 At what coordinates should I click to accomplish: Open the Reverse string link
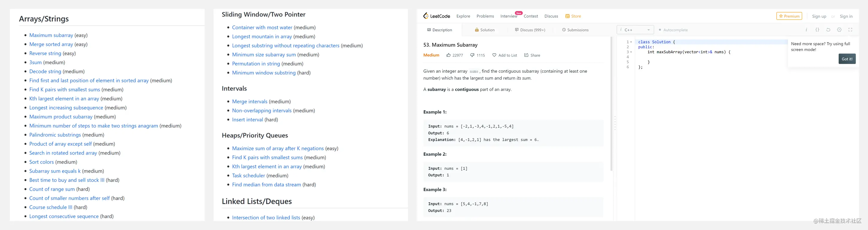[x=45, y=53]
